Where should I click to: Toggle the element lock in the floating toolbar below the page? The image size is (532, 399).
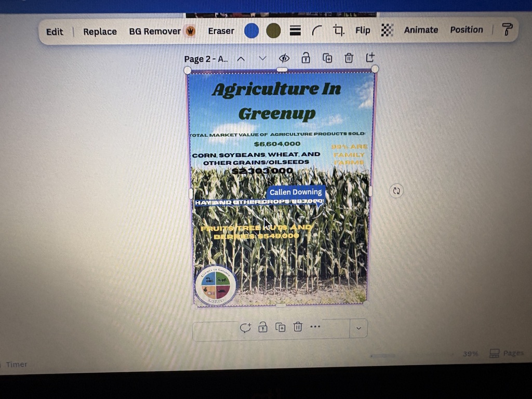tap(262, 327)
